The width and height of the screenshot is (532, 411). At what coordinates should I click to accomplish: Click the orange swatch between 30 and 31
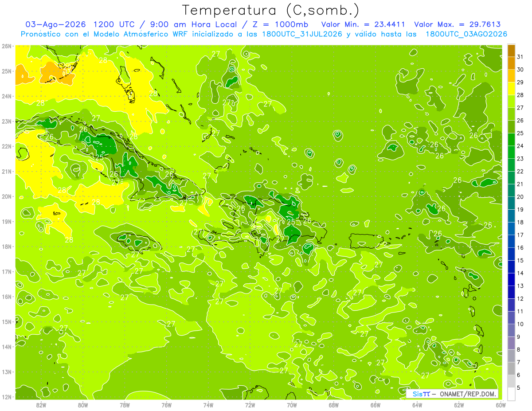point(511,63)
